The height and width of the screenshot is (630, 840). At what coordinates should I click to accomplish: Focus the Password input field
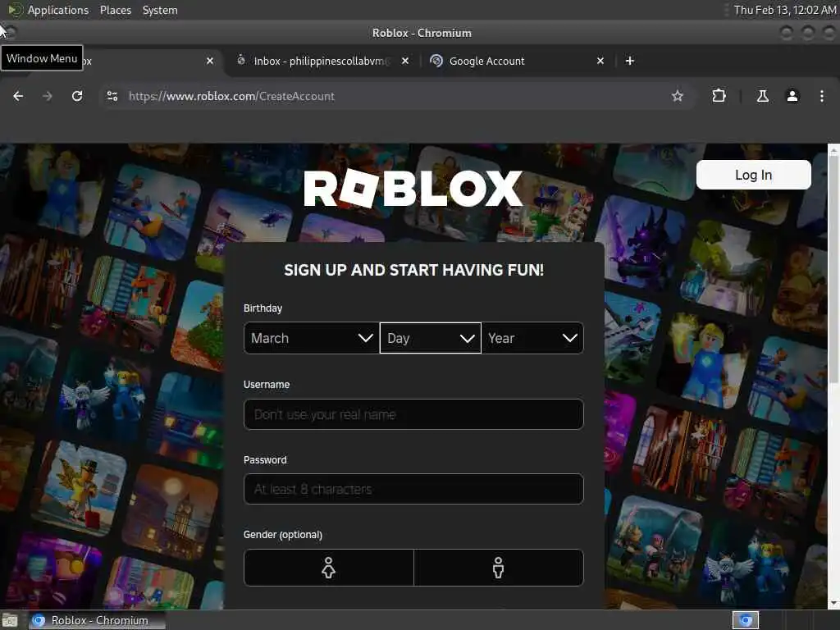[x=413, y=489]
